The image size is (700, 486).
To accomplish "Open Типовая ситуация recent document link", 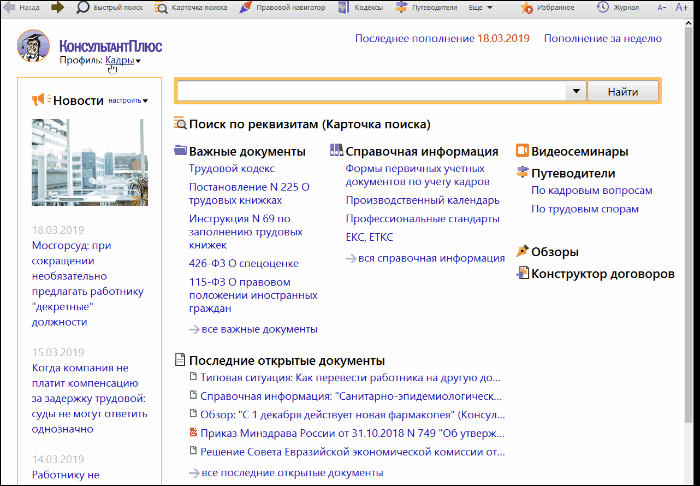I will pos(350,378).
